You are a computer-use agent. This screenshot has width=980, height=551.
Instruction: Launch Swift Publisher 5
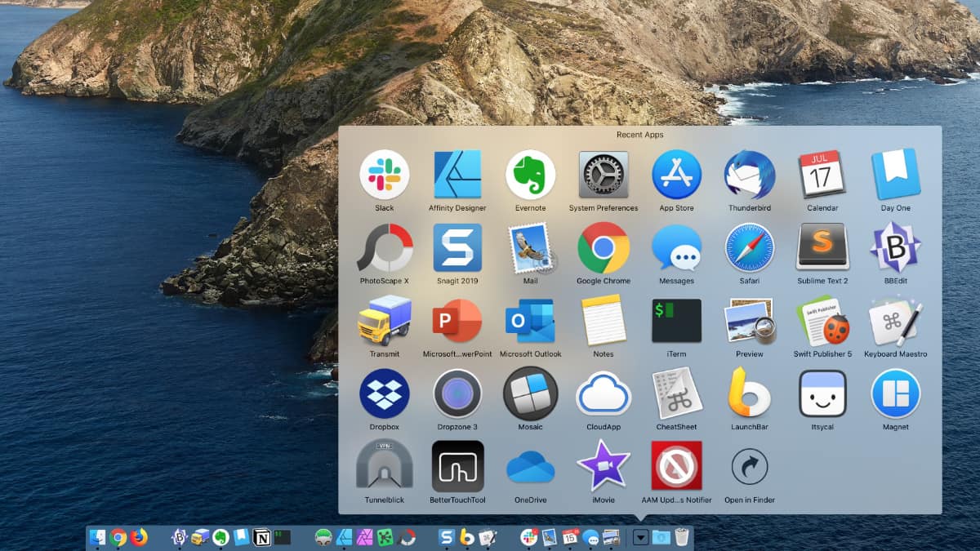[822, 321]
